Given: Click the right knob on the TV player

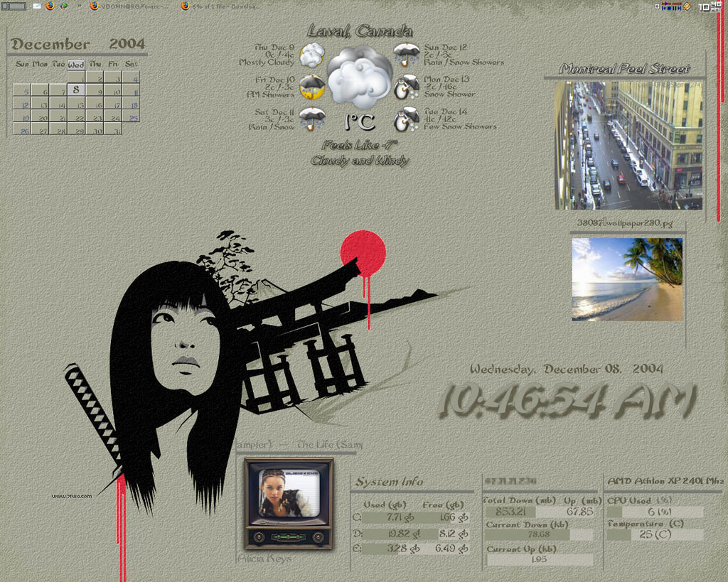Looking at the screenshot, I should tap(318, 537).
